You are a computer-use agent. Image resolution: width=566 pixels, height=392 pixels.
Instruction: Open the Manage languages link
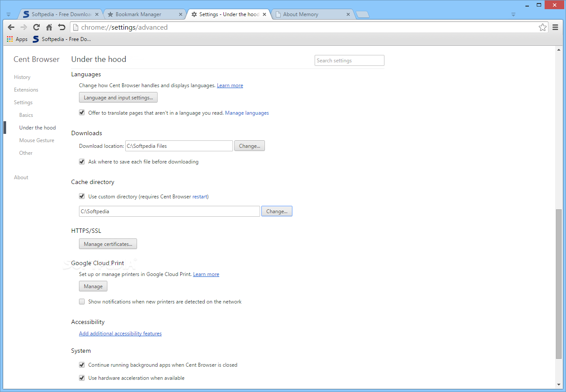click(247, 113)
